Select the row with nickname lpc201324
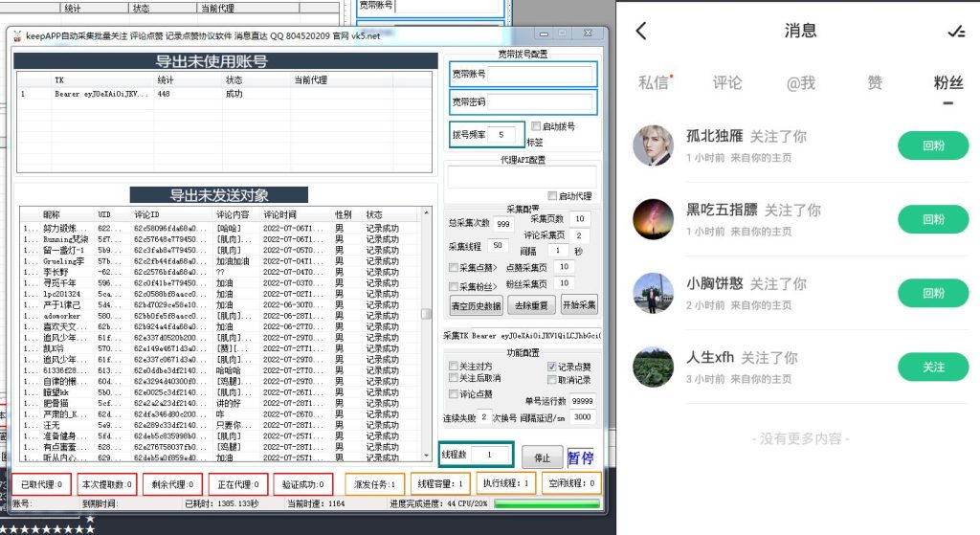 [221, 294]
